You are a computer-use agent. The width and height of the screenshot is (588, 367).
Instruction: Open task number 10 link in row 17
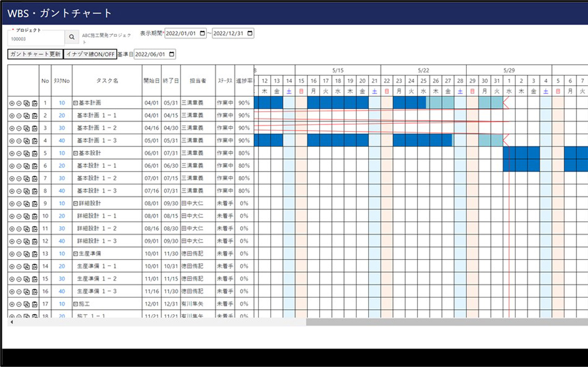[x=62, y=304]
